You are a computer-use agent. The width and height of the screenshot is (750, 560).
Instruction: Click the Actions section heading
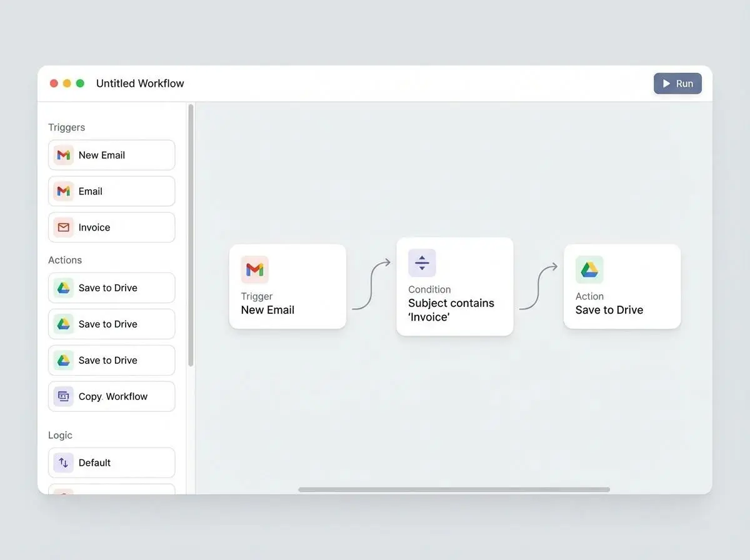[65, 260]
